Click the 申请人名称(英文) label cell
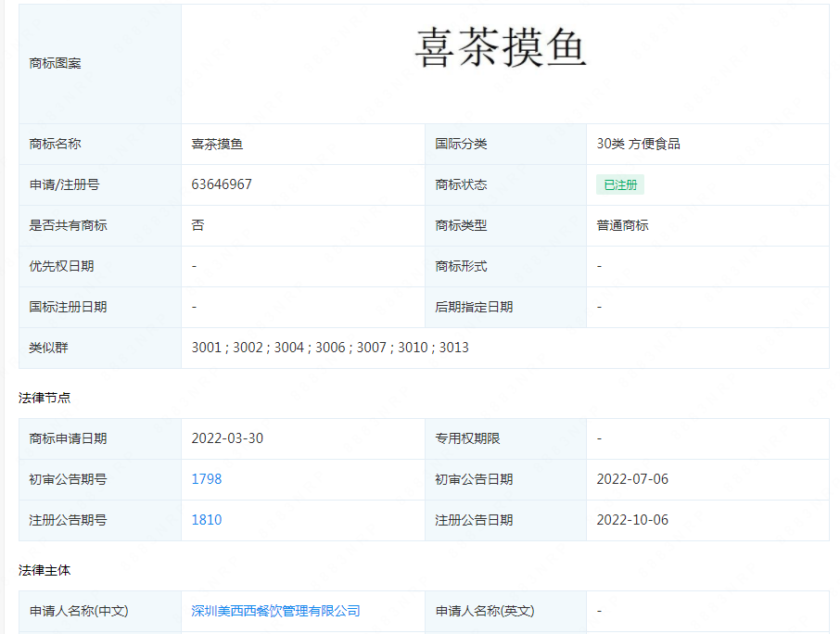The height and width of the screenshot is (634, 840). 486,611
